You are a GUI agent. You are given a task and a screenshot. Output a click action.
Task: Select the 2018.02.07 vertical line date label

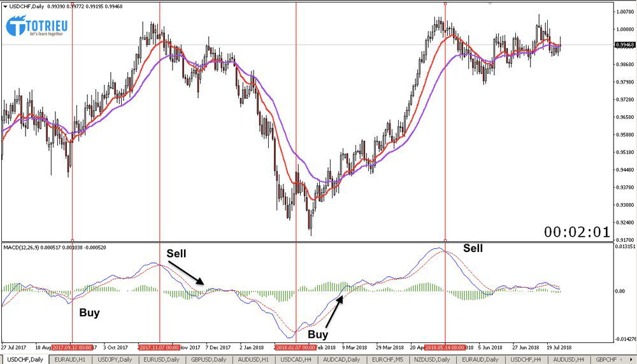[x=295, y=347]
